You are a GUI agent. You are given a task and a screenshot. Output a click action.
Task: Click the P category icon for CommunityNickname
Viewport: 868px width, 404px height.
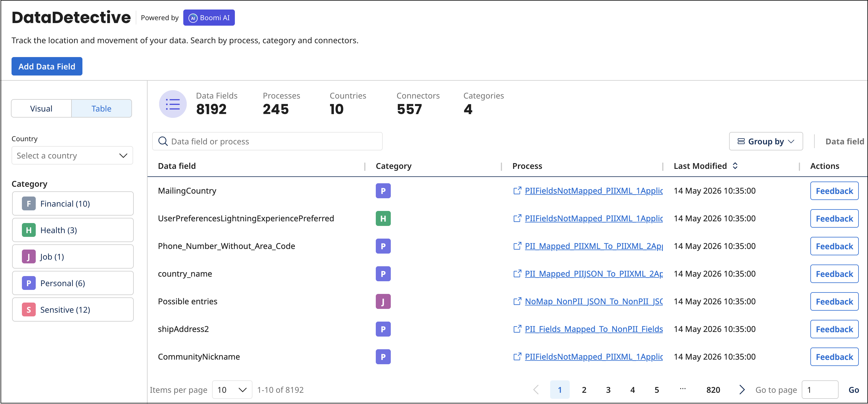tap(383, 356)
